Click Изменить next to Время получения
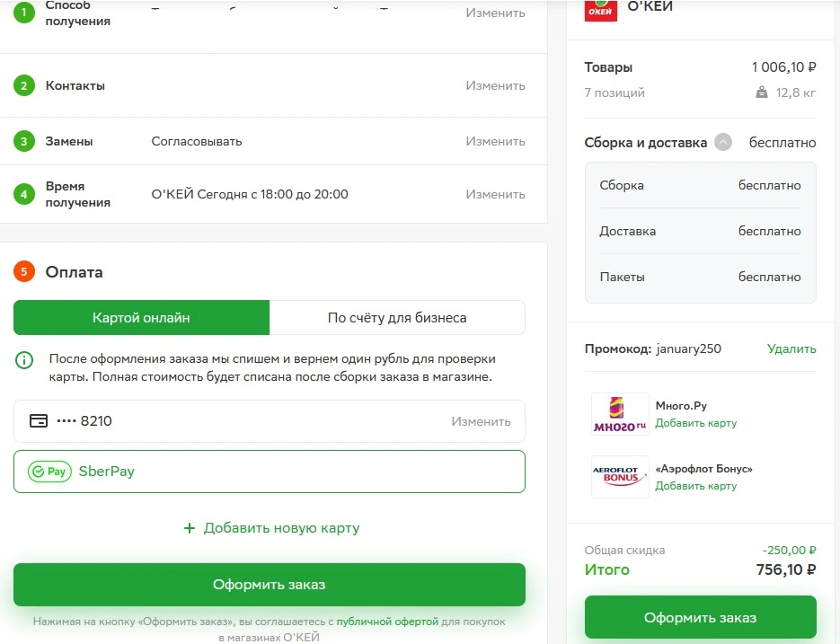 (495, 195)
